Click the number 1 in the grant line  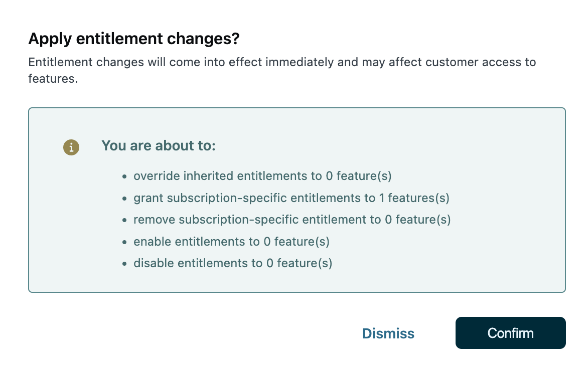[381, 198]
